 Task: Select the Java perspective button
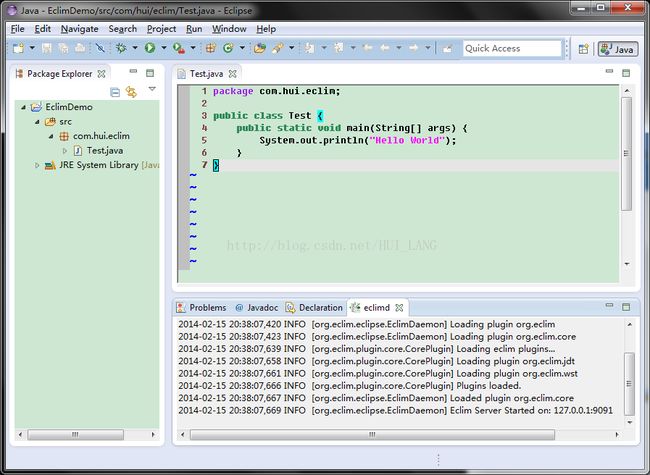(x=618, y=49)
